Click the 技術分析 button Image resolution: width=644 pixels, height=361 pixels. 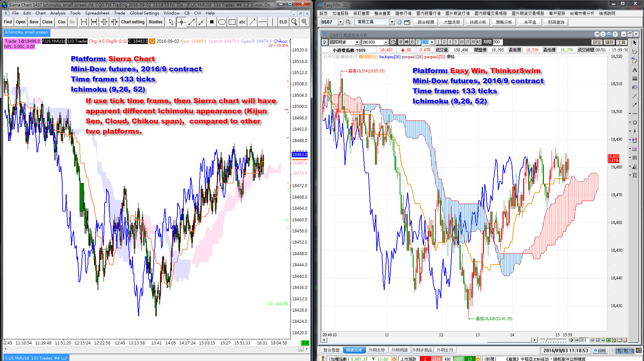point(478,22)
